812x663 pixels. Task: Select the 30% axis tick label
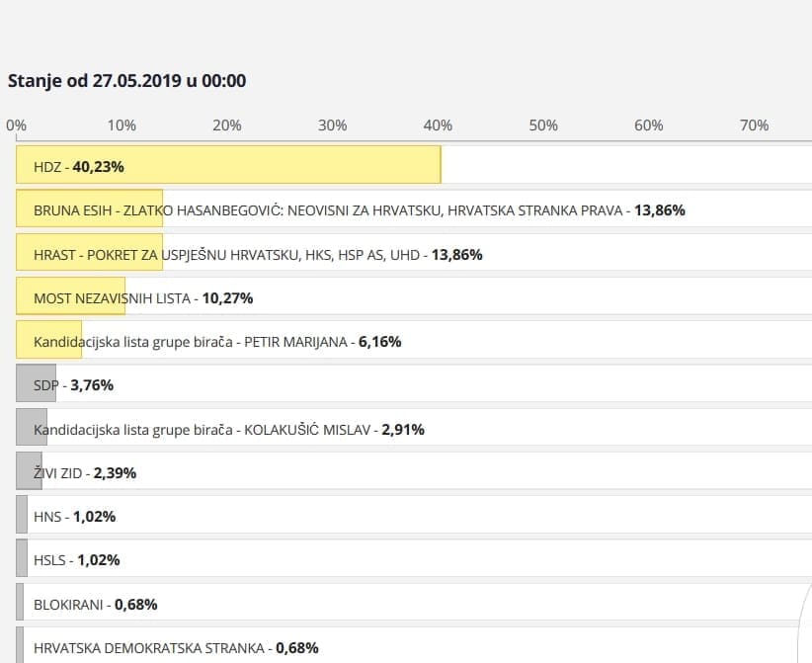click(333, 125)
